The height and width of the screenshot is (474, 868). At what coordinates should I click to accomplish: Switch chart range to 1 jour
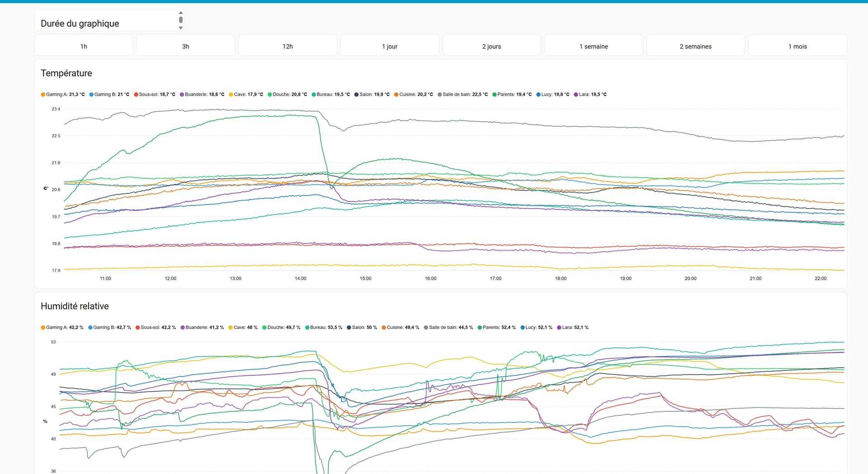pos(389,46)
